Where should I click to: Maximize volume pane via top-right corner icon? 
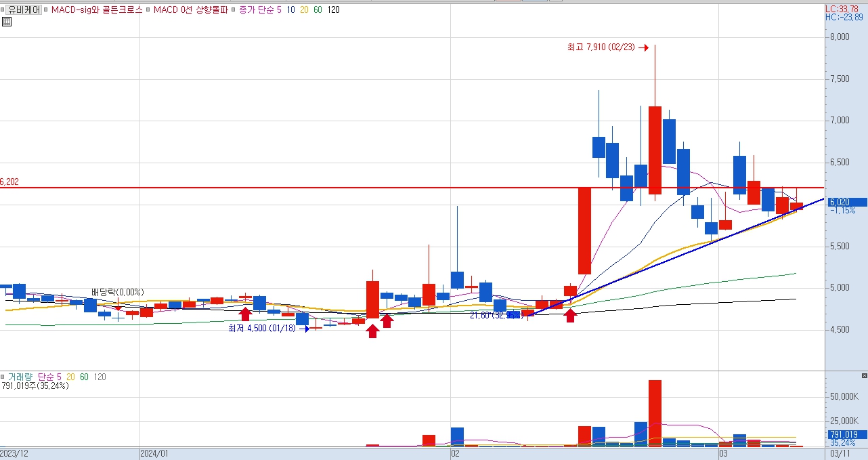tap(864, 375)
